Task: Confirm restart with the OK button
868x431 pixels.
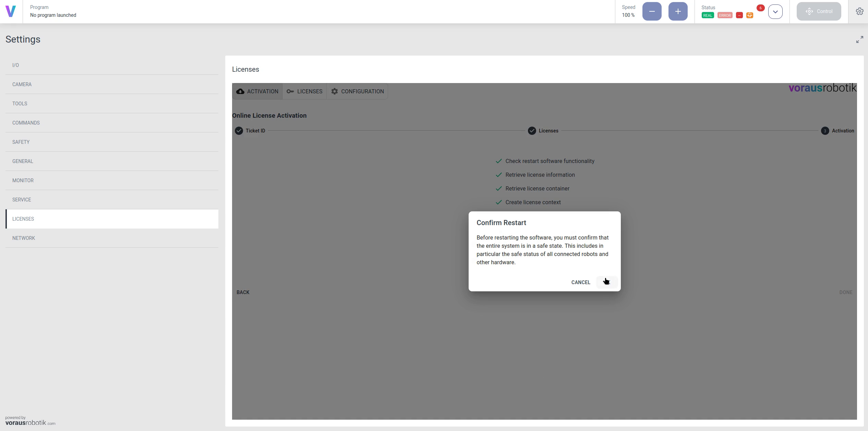Action: pyautogui.click(x=607, y=282)
